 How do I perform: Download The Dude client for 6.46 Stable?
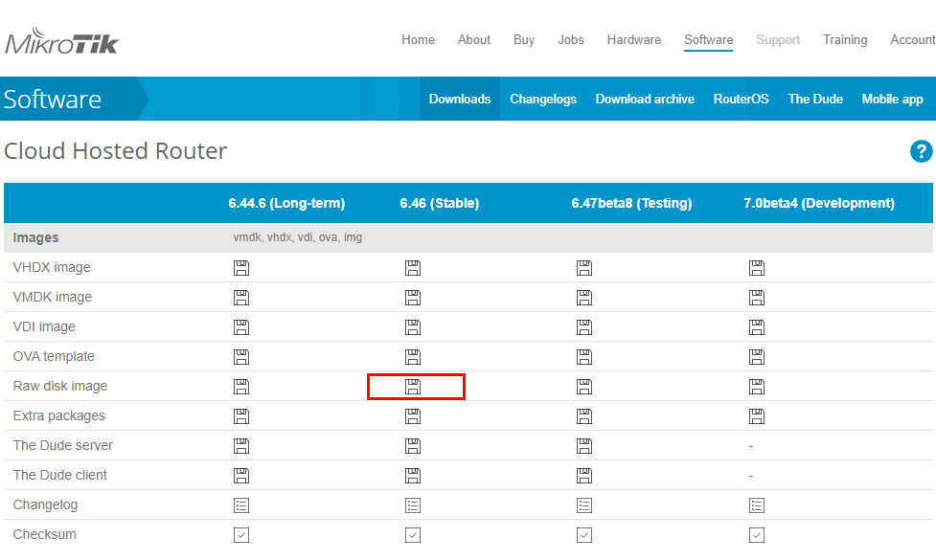(413, 476)
